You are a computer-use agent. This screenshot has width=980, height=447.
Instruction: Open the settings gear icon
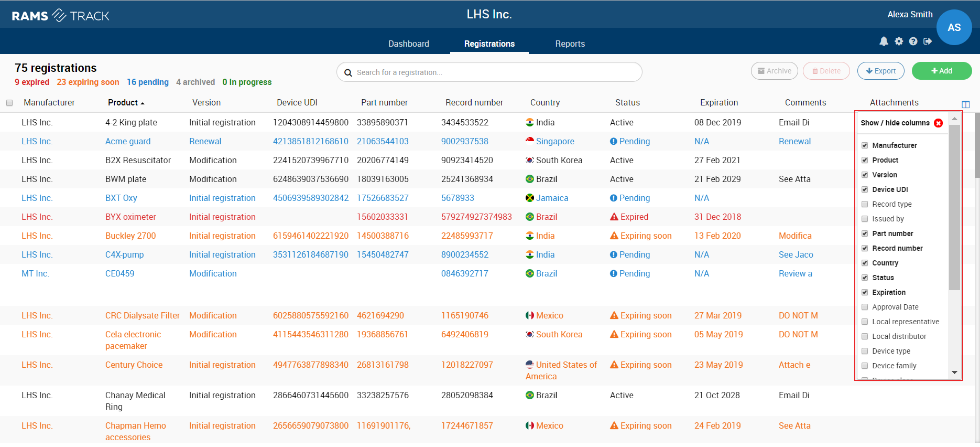click(899, 41)
